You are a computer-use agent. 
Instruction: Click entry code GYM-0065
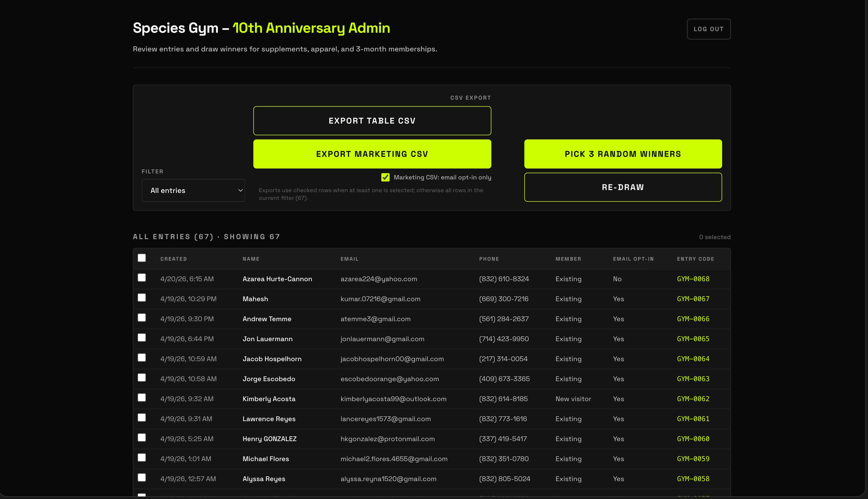click(693, 339)
